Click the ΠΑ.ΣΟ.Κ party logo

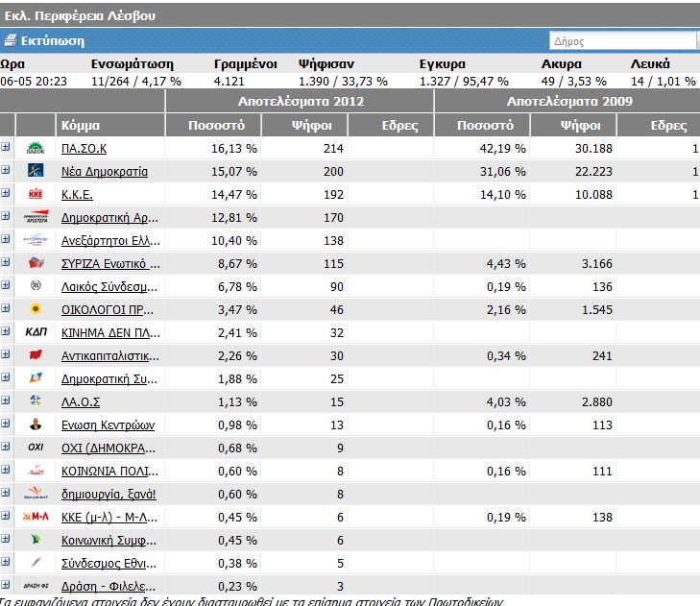[36, 148]
